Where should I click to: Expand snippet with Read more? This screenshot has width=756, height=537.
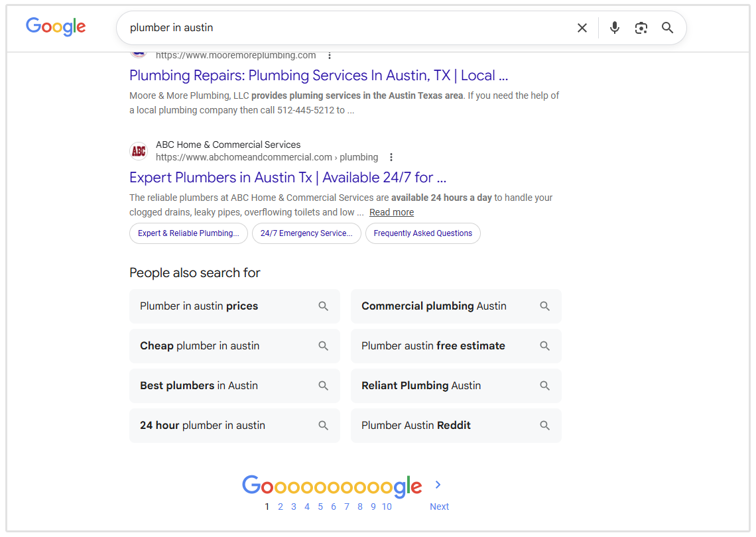pyautogui.click(x=391, y=212)
